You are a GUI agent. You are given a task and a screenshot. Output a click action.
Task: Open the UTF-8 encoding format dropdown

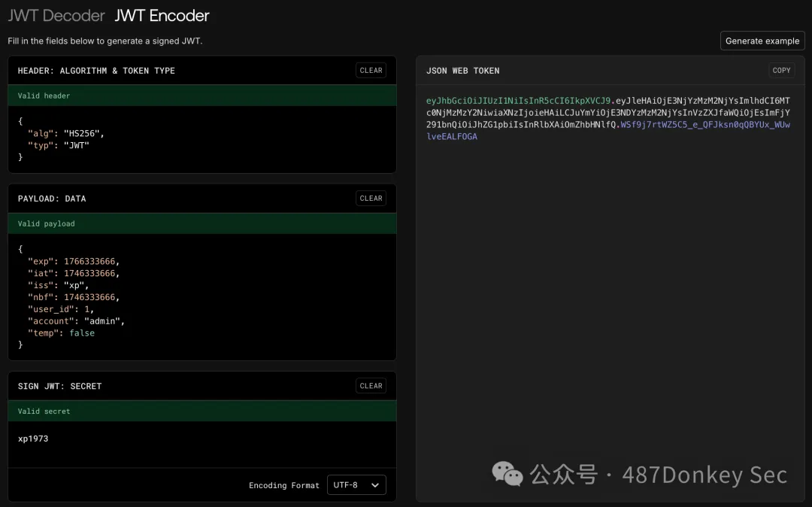pyautogui.click(x=356, y=485)
